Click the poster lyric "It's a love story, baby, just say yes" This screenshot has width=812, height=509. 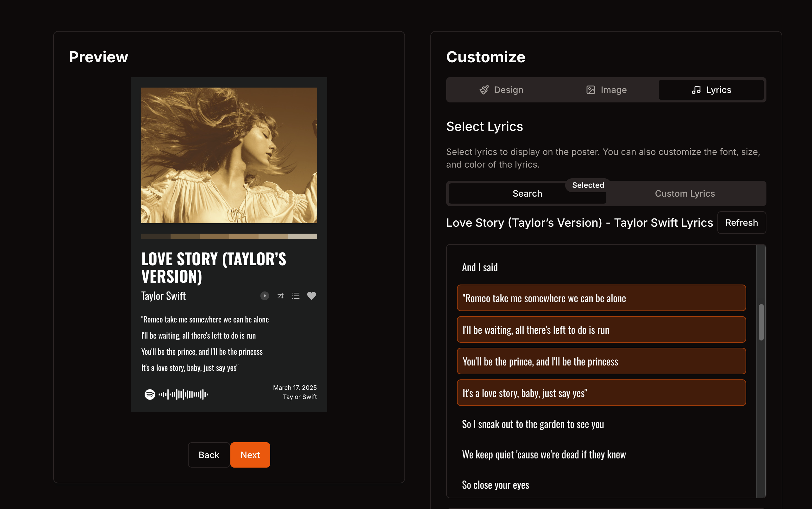(190, 368)
